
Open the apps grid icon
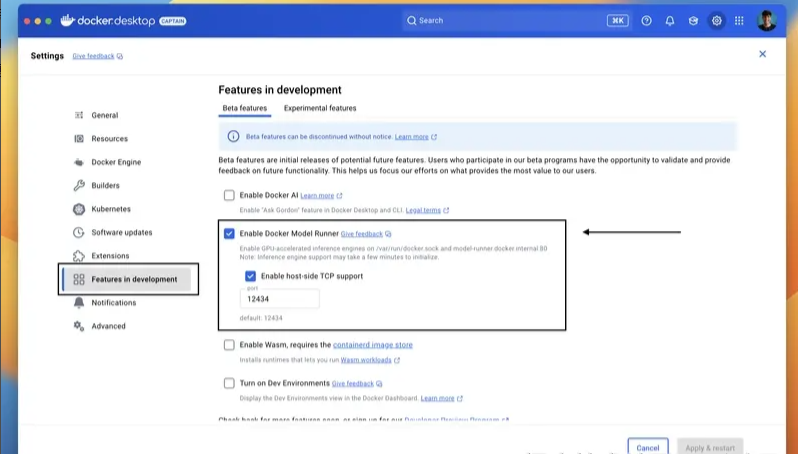(x=739, y=20)
